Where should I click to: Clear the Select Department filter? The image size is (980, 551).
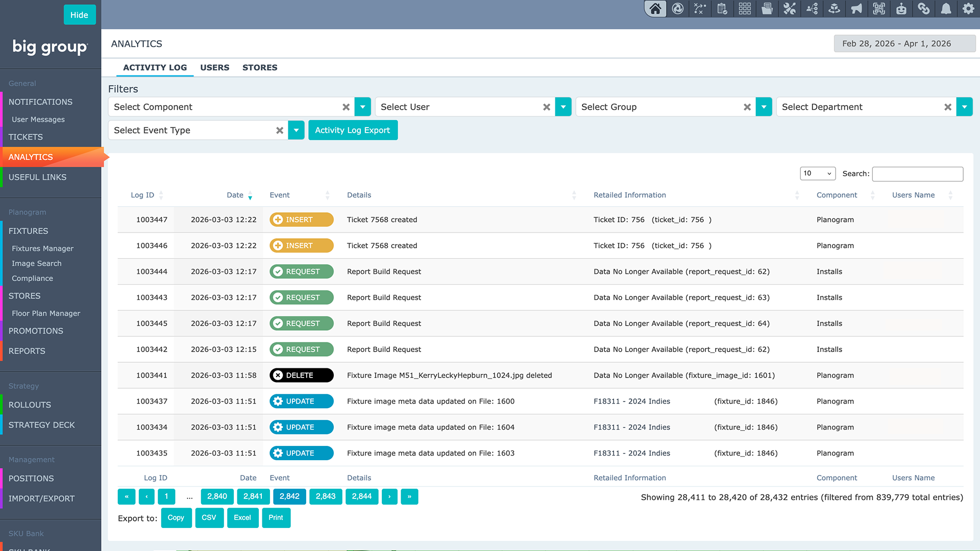coord(948,107)
